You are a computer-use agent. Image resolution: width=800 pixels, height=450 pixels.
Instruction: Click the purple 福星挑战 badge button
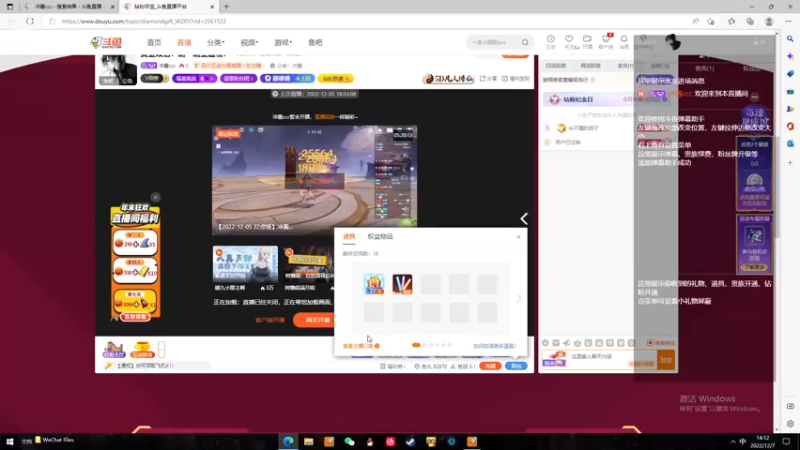pyautogui.click(x=194, y=79)
